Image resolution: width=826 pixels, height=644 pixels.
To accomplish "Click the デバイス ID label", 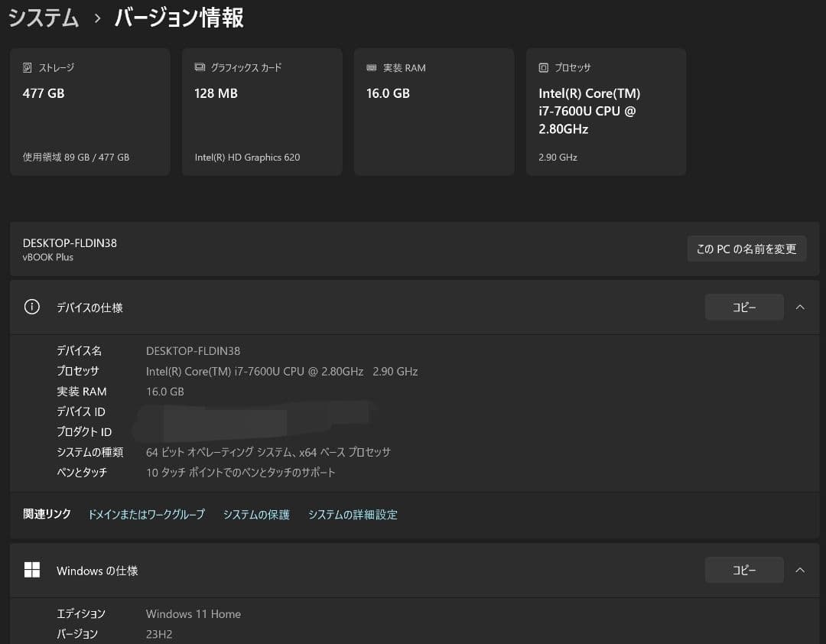I will 81,411.
